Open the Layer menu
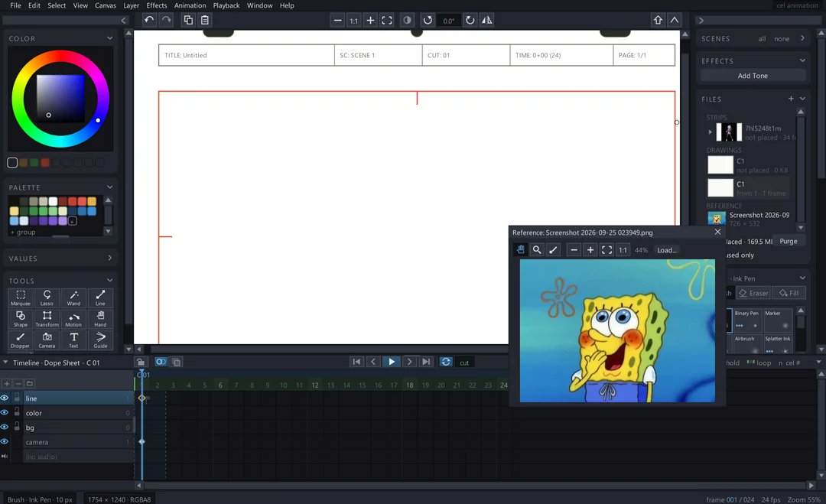826x504 pixels. coord(132,5)
